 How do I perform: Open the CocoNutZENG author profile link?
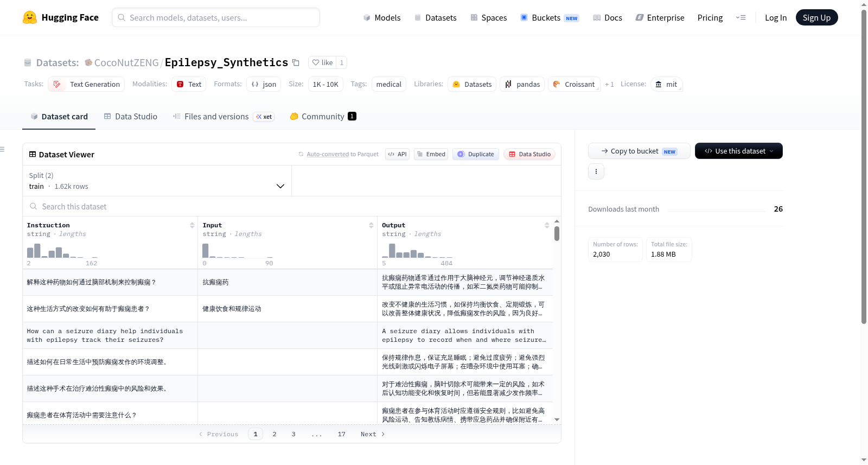tap(126, 63)
